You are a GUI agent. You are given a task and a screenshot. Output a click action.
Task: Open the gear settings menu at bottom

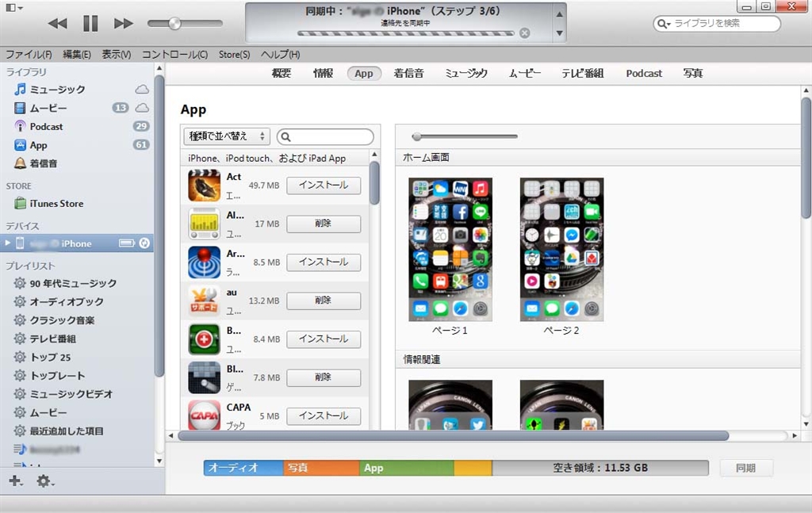44,481
